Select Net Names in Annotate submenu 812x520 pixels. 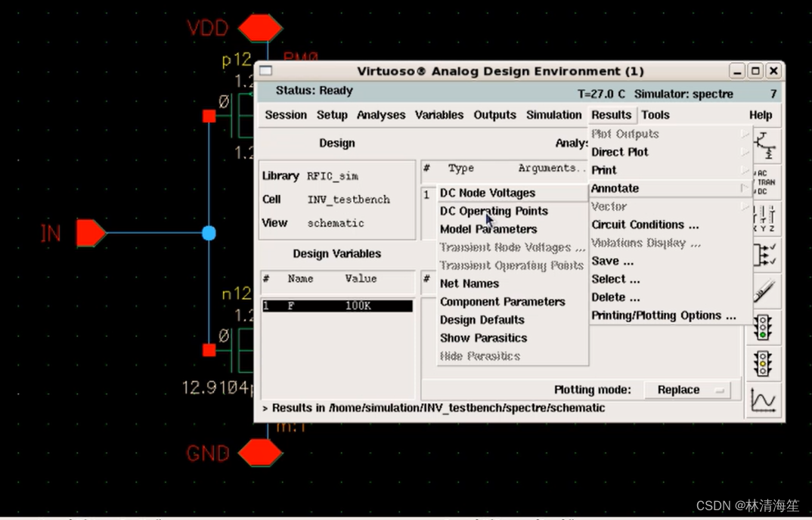tap(513, 283)
